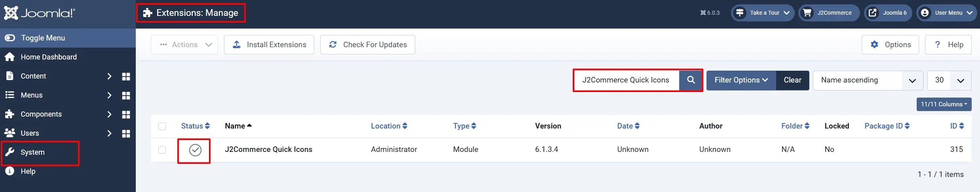Click the ID value 315
The height and width of the screenshot is (192, 980).
pos(957,149)
